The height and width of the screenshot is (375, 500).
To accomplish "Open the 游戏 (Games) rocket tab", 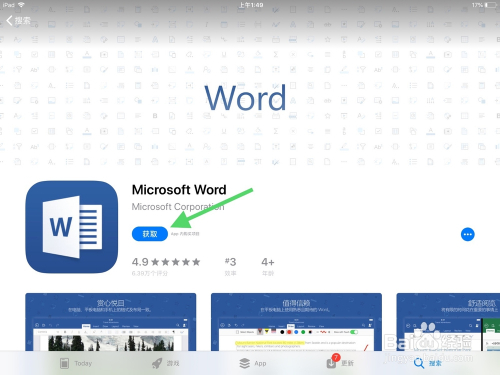I will [166, 363].
